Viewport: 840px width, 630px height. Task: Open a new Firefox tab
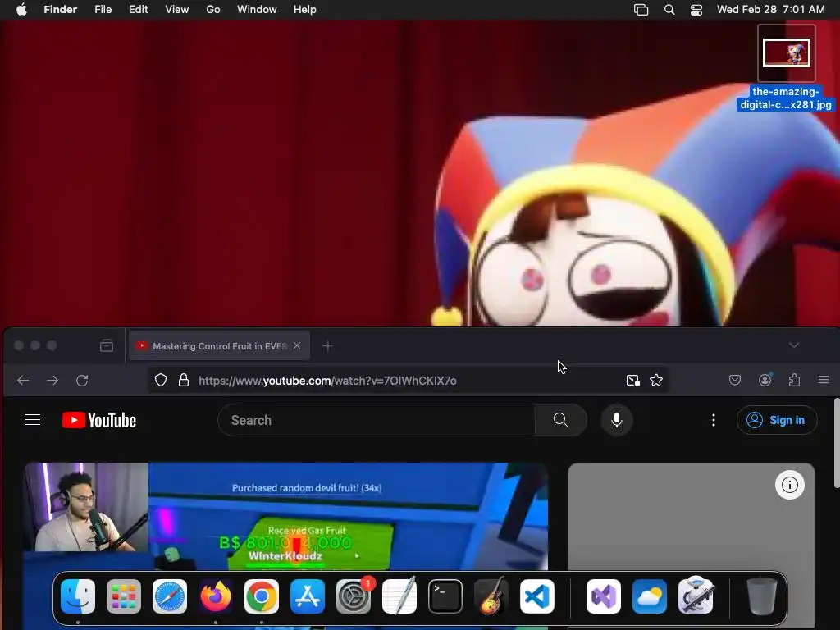tap(328, 346)
